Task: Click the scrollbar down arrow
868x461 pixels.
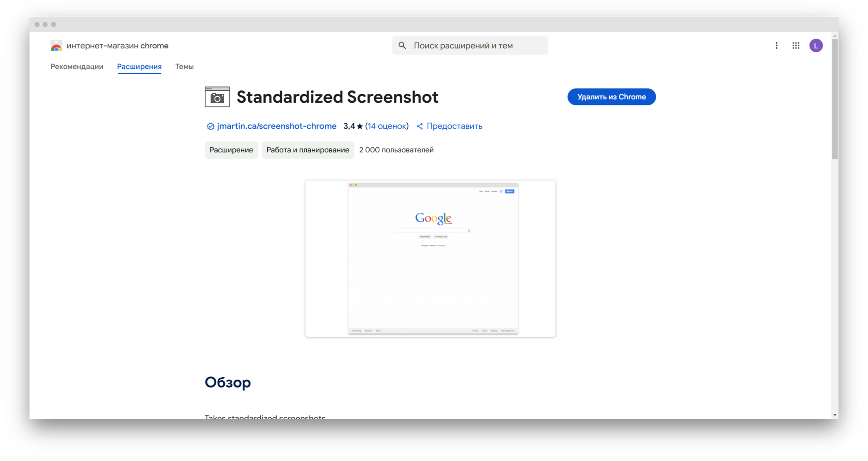Action: tap(835, 415)
